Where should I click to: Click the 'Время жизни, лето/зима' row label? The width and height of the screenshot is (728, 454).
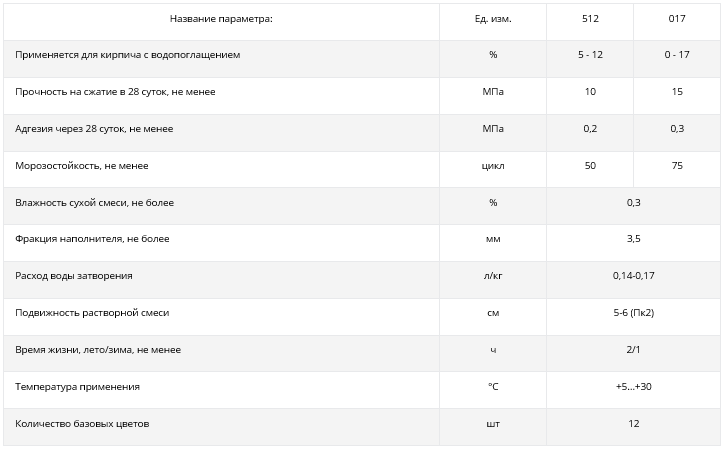[x=98, y=350]
